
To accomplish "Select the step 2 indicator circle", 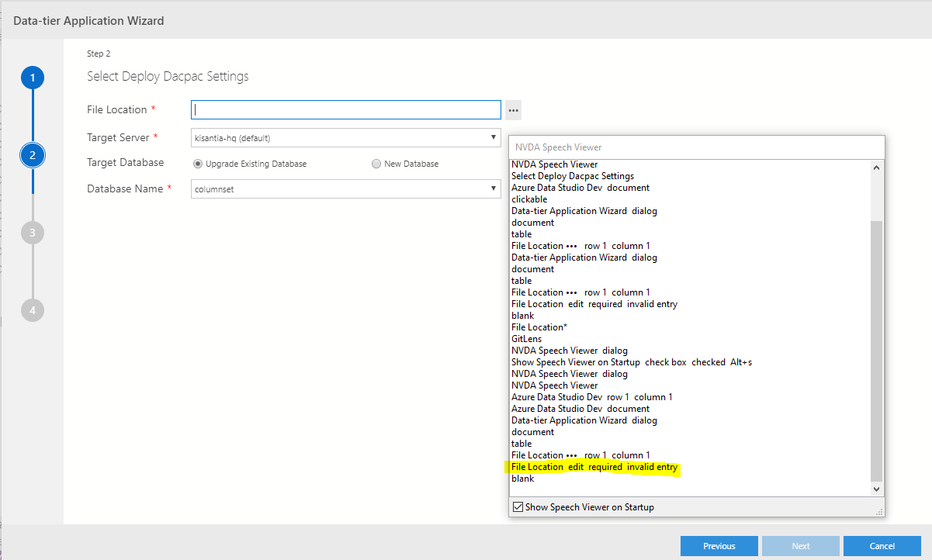I will tap(32, 154).
